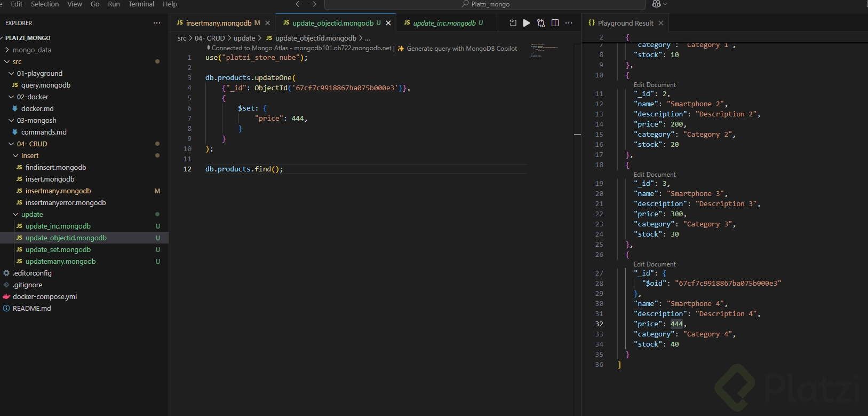
Task: Run the MongoDB playground with play button
Action: tap(527, 23)
